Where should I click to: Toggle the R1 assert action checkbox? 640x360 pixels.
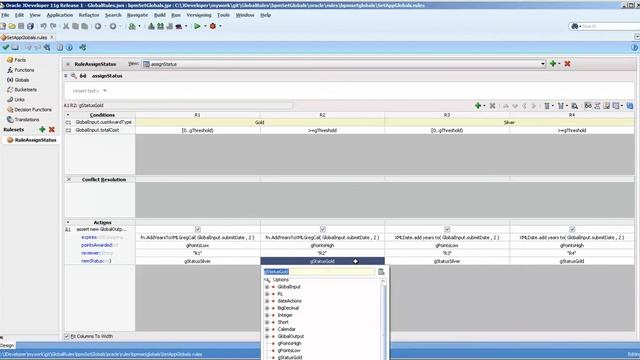click(x=198, y=229)
